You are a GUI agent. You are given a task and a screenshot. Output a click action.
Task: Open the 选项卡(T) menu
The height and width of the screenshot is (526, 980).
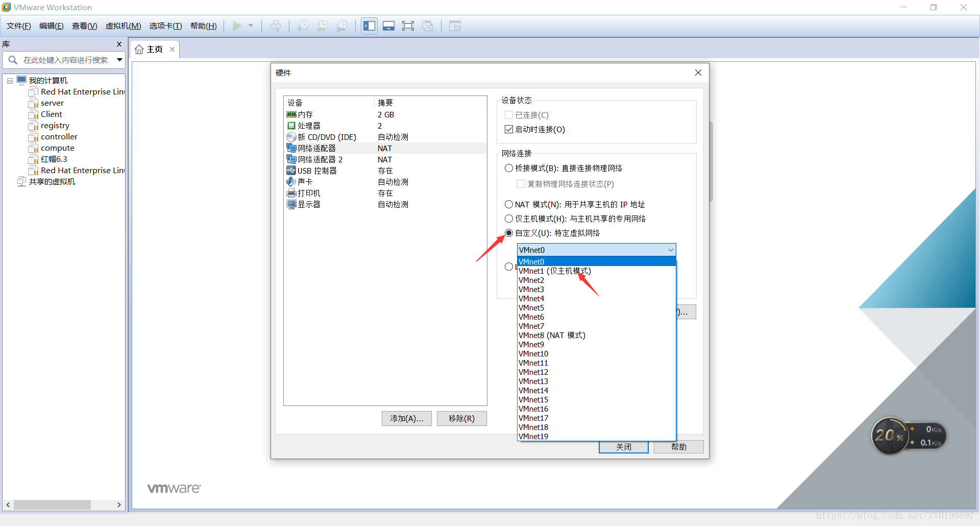[165, 26]
